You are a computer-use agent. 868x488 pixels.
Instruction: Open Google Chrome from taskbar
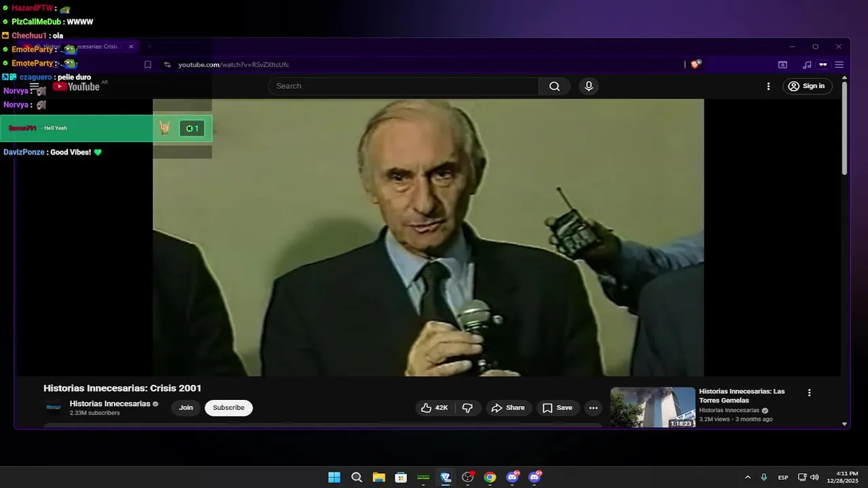(490, 477)
